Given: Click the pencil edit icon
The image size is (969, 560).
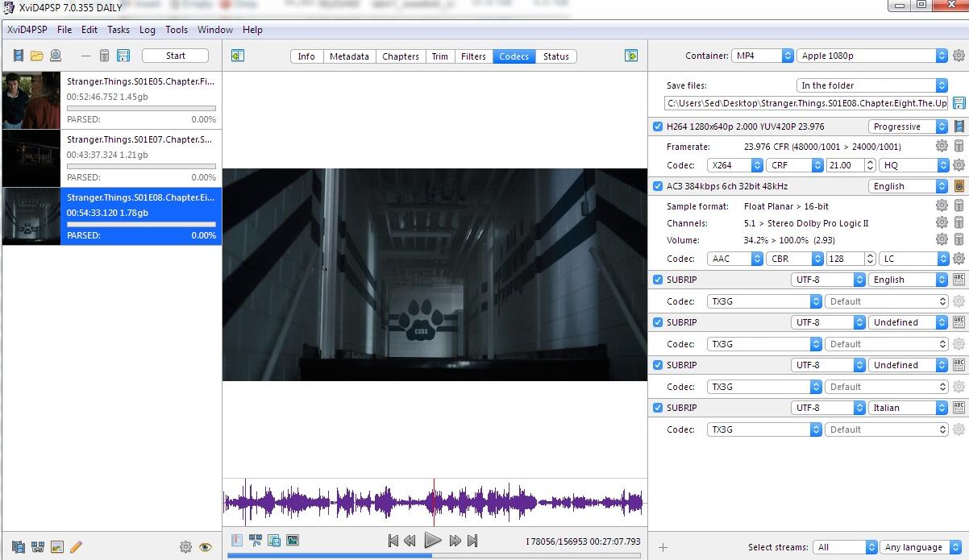Looking at the screenshot, I should (76, 547).
